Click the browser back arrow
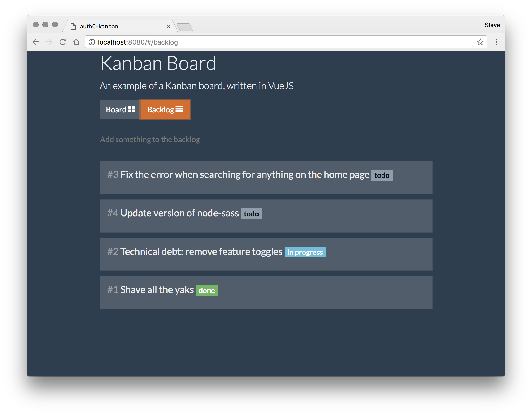532x415 pixels. [36, 42]
